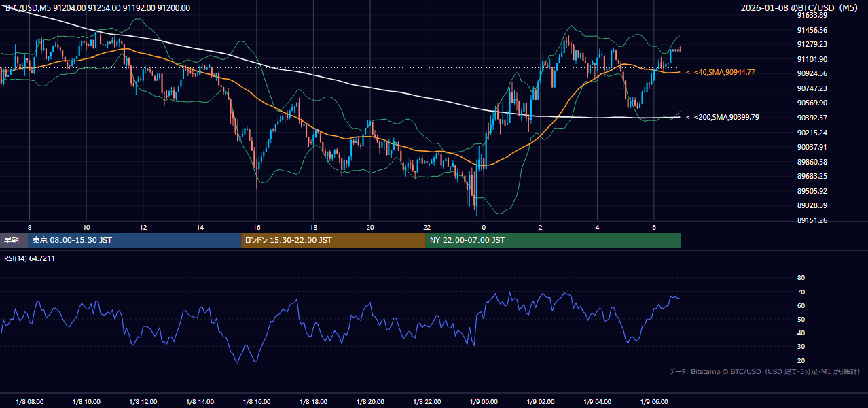Click the bottom date label 1/8 08:00
The width and height of the screenshot is (868, 408).
coord(30,402)
